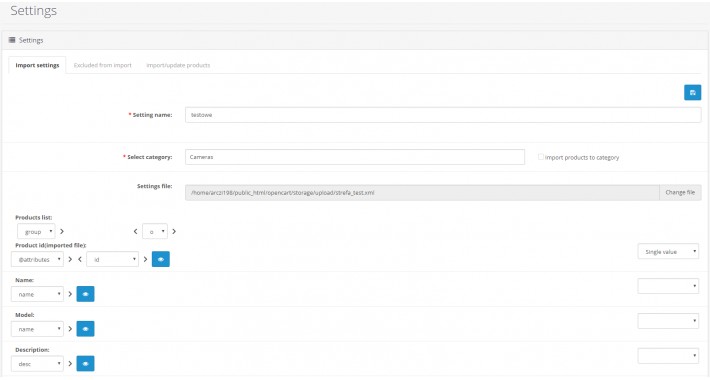This screenshot has width=710, height=380.
Task: Preview Product id value with eye button
Action: coord(161,259)
